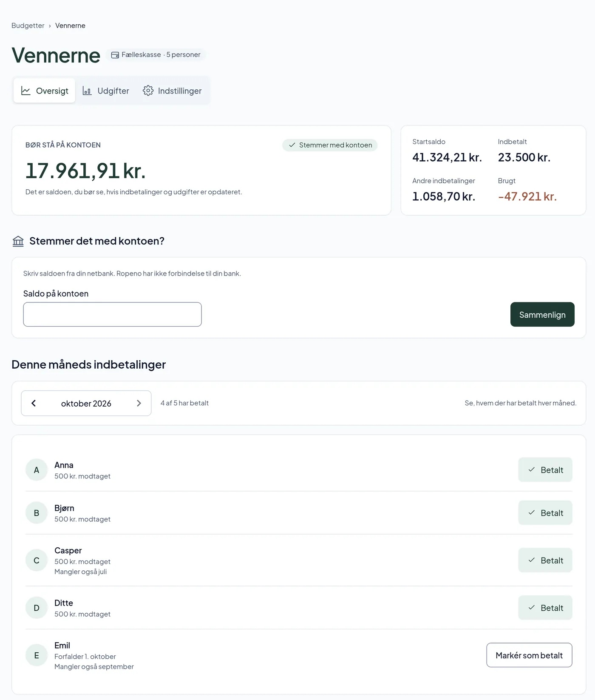The image size is (595, 700).
Task: Click the wallet icon beside Fælleskasse
Action: (x=115, y=55)
